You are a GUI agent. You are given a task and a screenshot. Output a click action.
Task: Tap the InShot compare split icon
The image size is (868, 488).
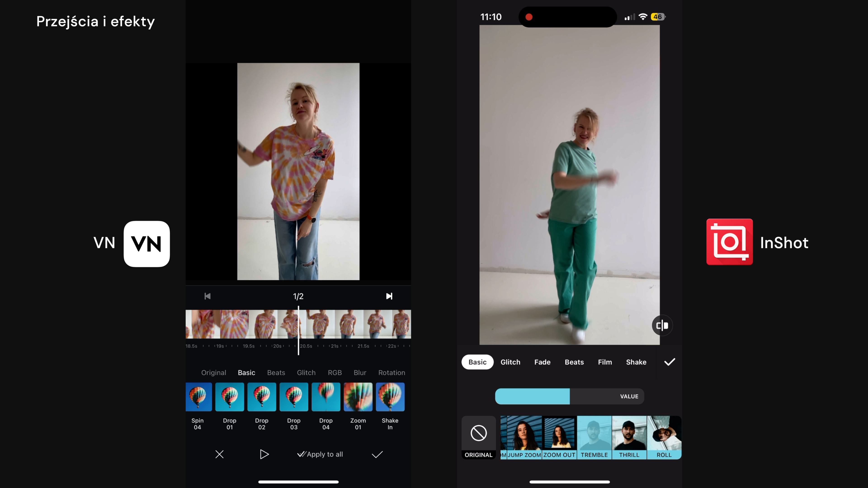[662, 325]
